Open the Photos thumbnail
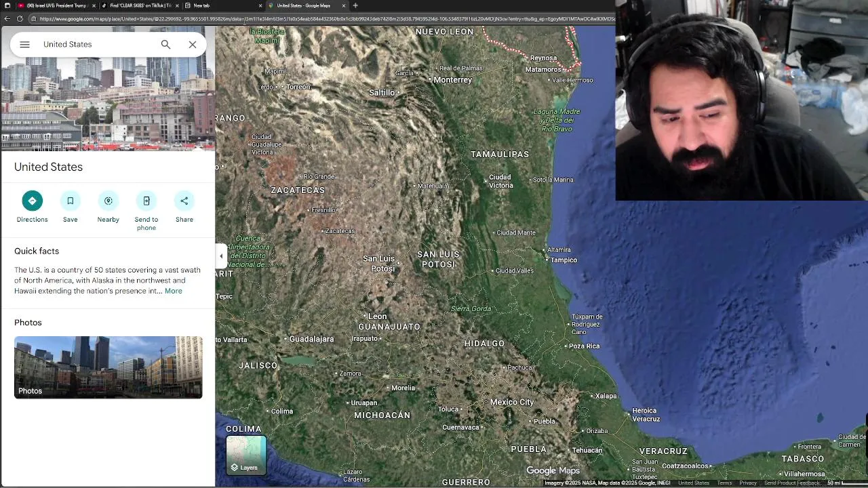Viewport: 868px width, 488px height. coord(108,367)
